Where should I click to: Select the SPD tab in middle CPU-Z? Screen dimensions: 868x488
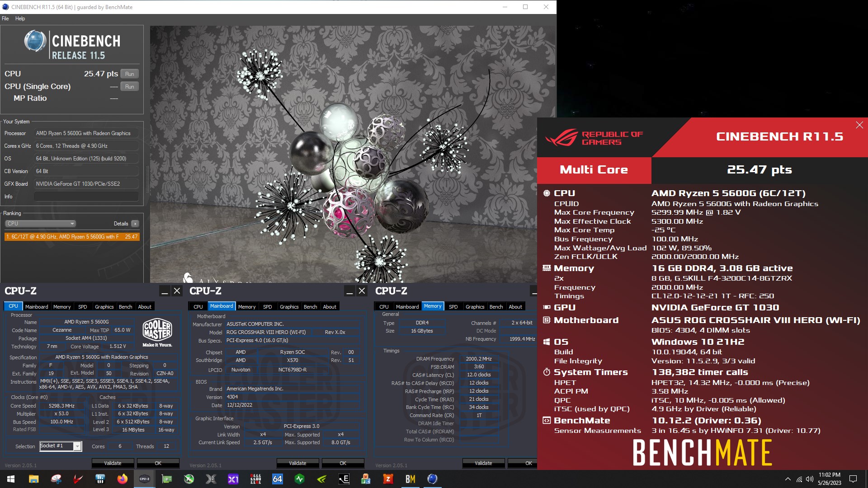pyautogui.click(x=267, y=307)
